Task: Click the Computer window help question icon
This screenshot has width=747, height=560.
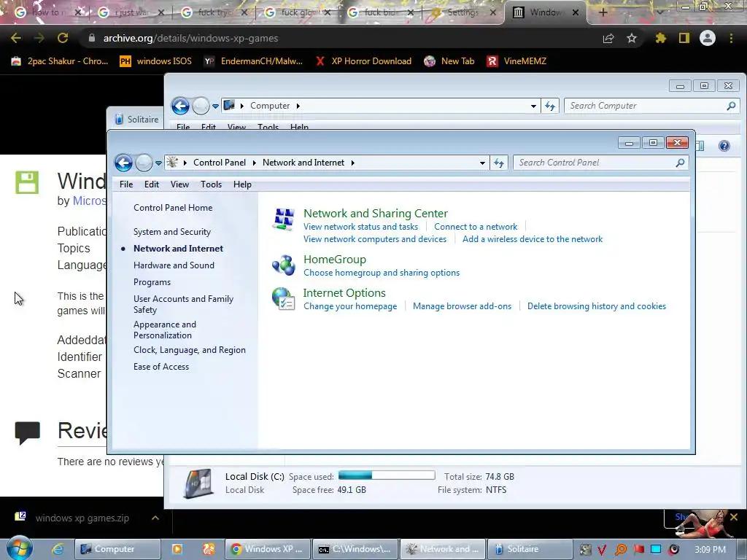Action: [x=724, y=146]
